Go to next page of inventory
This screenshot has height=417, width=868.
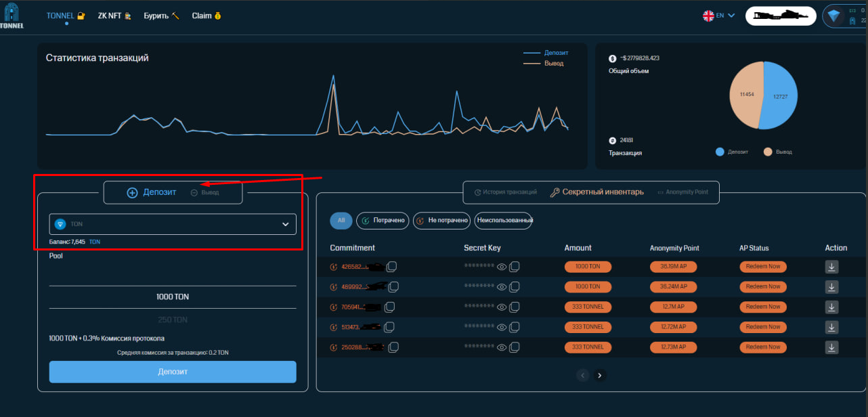pyautogui.click(x=600, y=375)
